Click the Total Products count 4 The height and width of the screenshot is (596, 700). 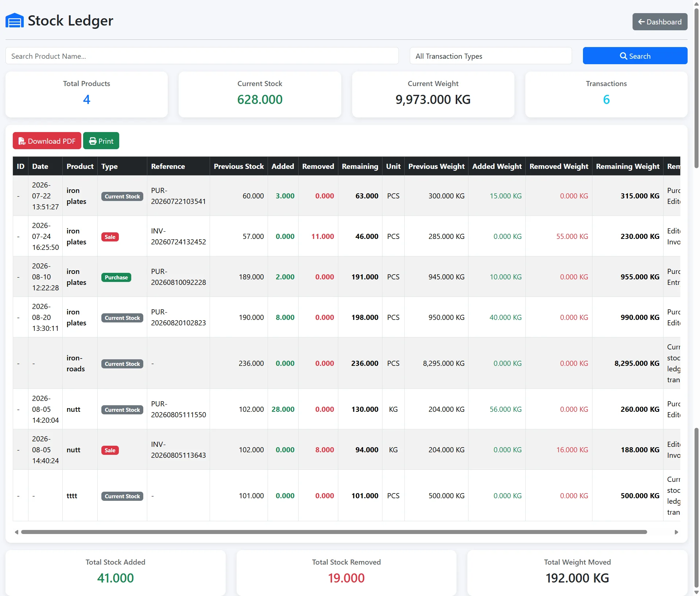[86, 100]
